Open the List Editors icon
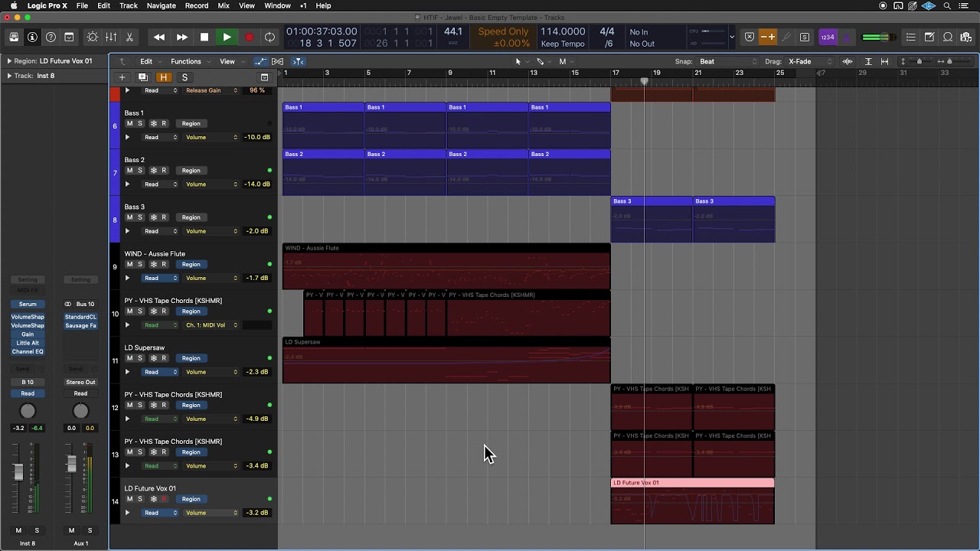Viewport: 980px width, 551px height. 910,37
